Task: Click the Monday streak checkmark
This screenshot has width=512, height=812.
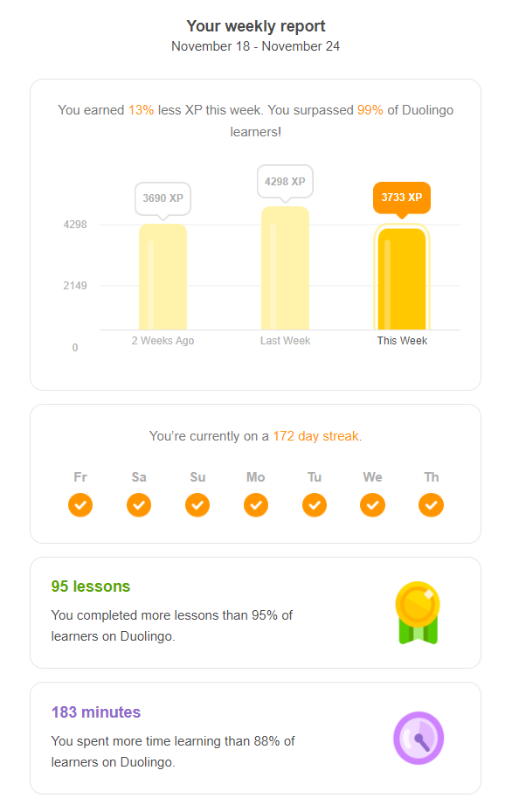Action: (x=256, y=505)
